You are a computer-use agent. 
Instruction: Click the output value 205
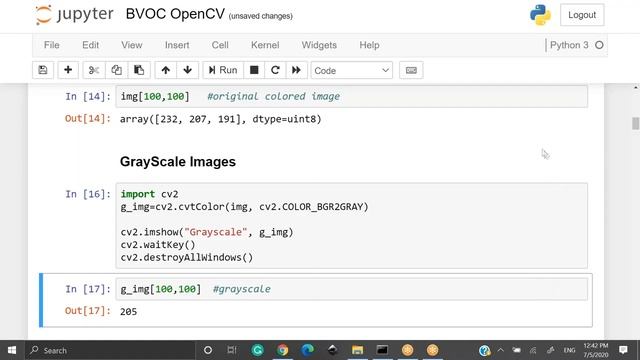click(128, 312)
